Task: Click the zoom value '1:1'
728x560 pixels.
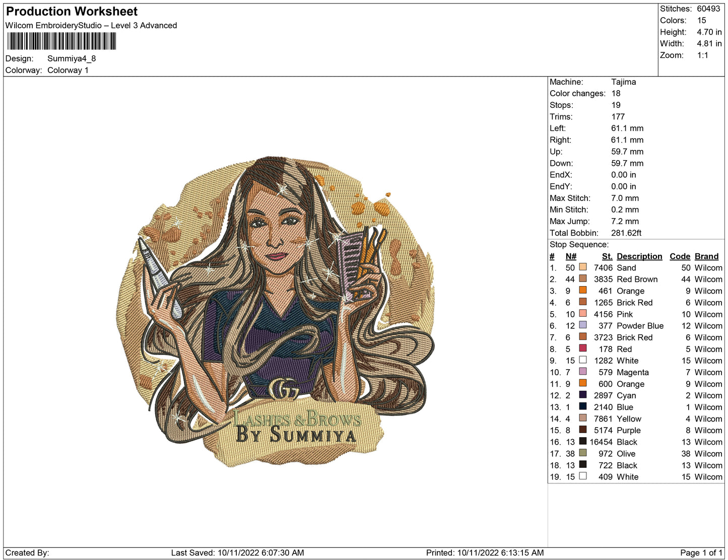Action: [x=703, y=55]
